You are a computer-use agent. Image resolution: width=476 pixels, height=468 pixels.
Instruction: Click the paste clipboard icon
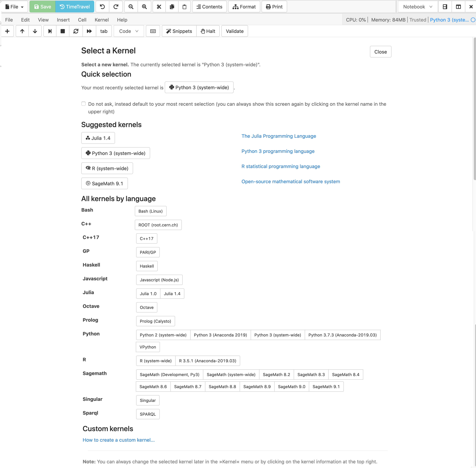pos(184,7)
